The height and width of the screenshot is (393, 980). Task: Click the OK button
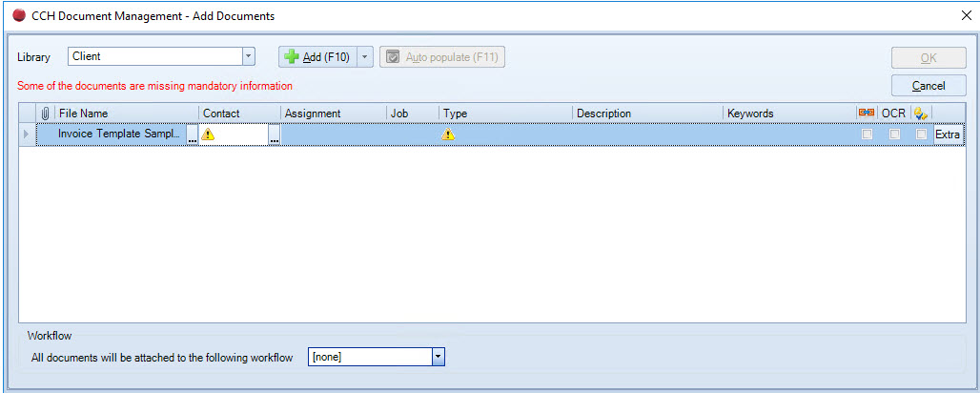pos(929,57)
